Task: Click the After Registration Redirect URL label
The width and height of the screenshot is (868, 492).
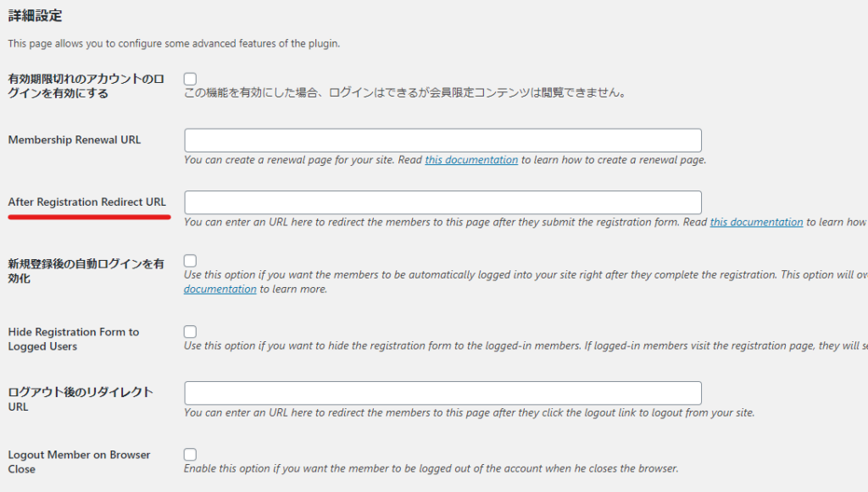Action: pyautogui.click(x=87, y=202)
